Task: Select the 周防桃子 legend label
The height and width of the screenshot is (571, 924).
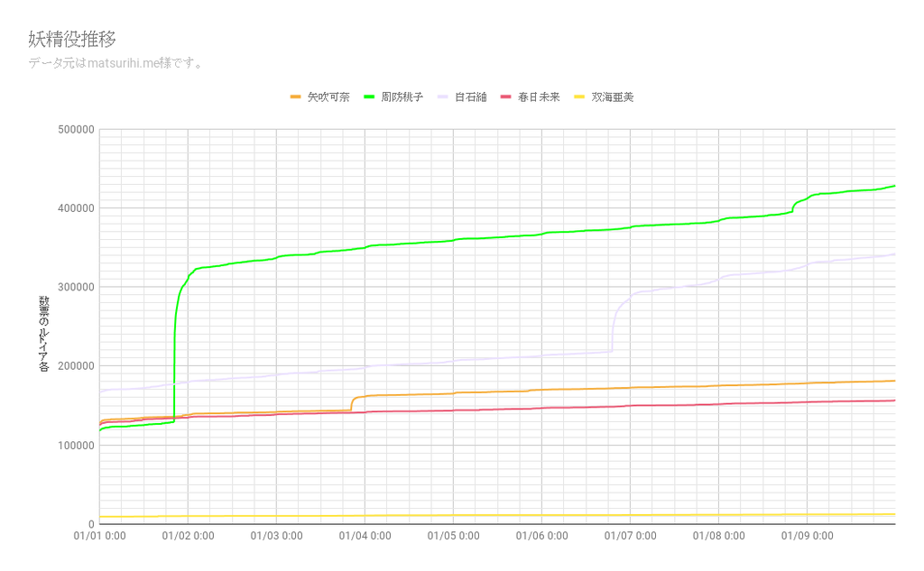Action: [x=402, y=97]
